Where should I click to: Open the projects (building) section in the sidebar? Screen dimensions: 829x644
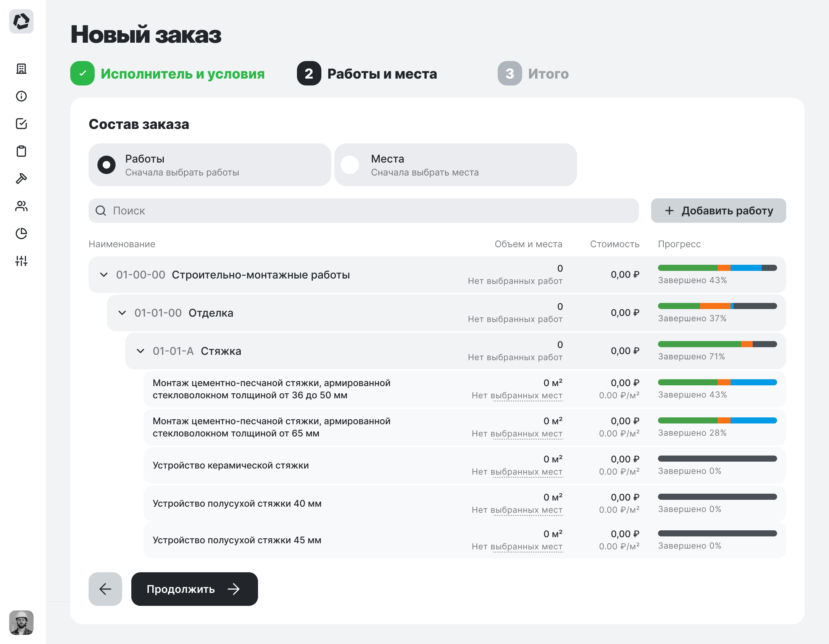point(22,69)
